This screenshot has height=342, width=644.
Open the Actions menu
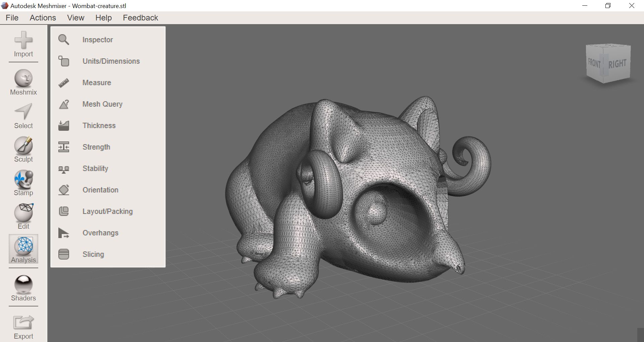[x=43, y=18]
